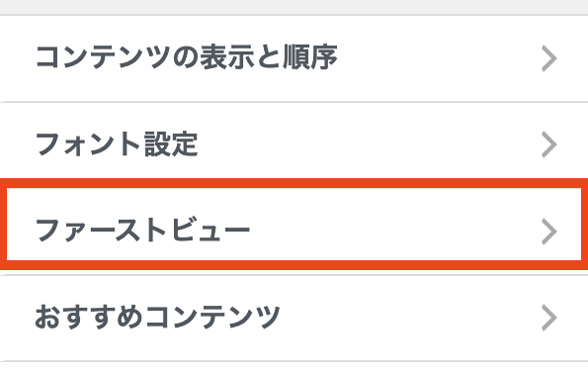This screenshot has height=375, width=588.
Task: Tap the ファーストビュー label text
Action: click(x=142, y=231)
